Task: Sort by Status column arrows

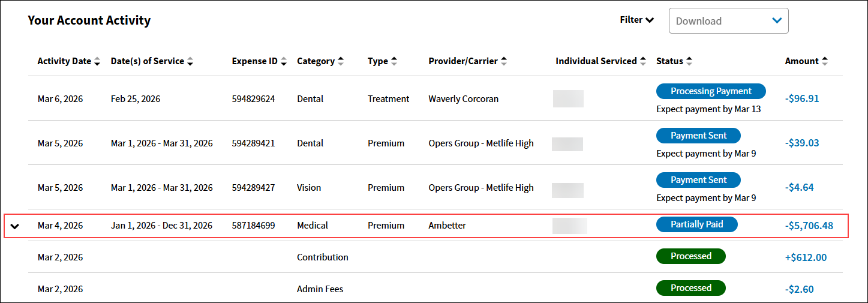Action: point(689,61)
